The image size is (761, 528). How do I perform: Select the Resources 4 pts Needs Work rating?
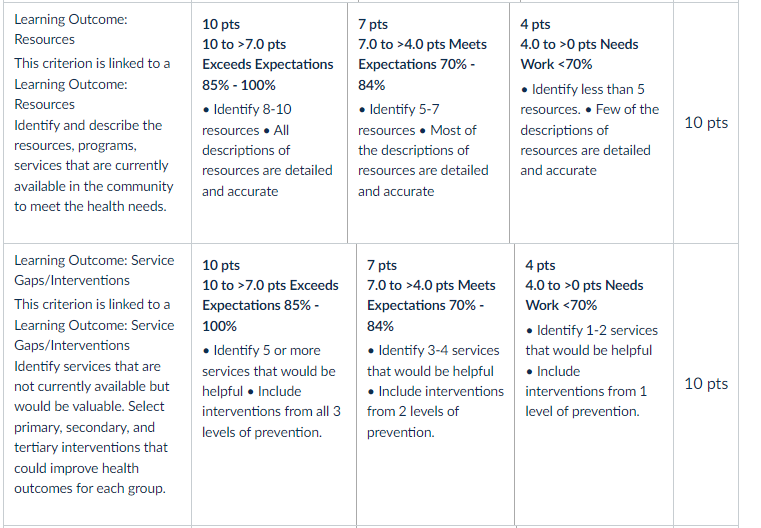point(591,123)
